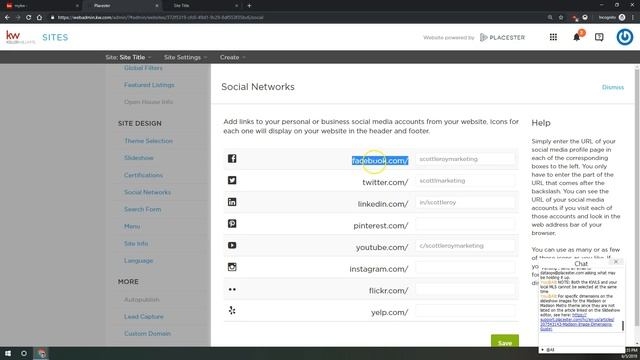This screenshot has height=360, width=640.
Task: Open Social Networks in sidebar
Action: pos(147,192)
